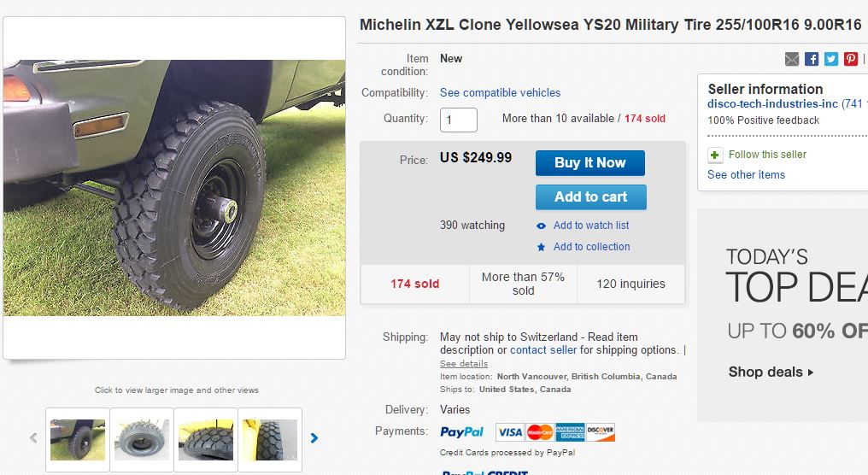Click green plus follow seller icon
Viewport: 868px width, 475px height.
pos(715,155)
